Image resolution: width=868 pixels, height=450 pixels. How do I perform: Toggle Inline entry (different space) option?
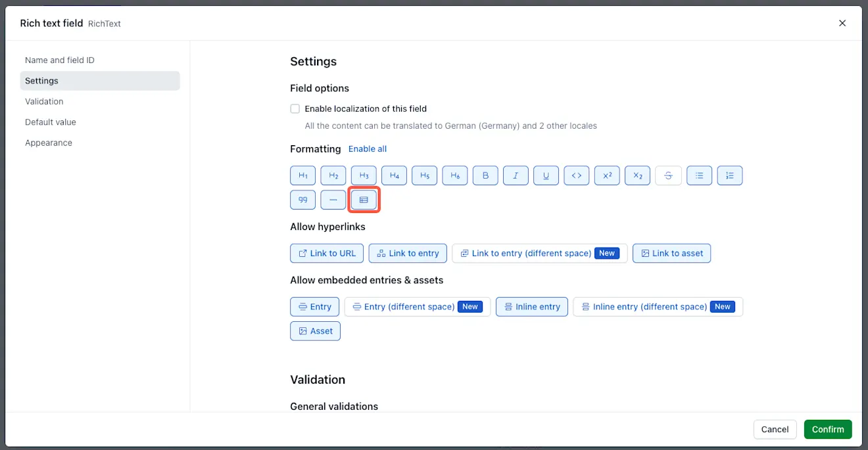(658, 307)
